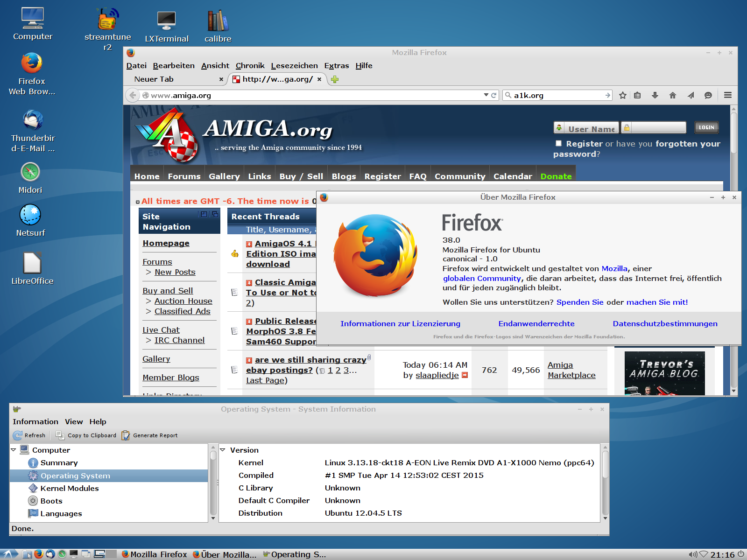
Task: Click Generate Report toolbar icon
Action: point(126,435)
